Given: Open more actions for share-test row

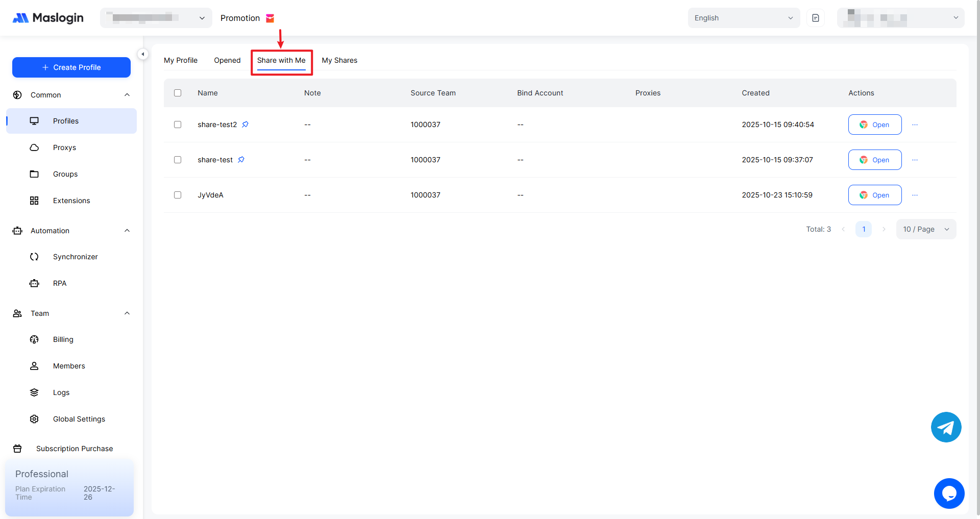Looking at the screenshot, I should 915,160.
